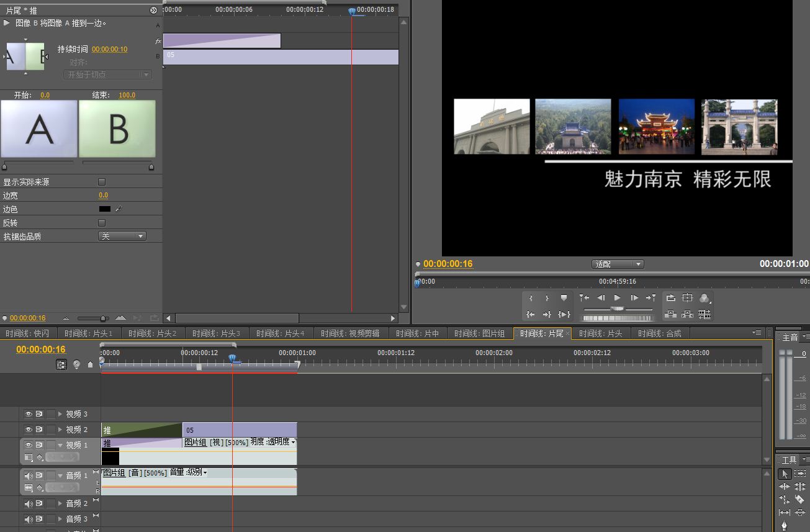Enable the 显示实际来源 checkbox
Viewport: 810px width, 532px height.
(x=102, y=182)
